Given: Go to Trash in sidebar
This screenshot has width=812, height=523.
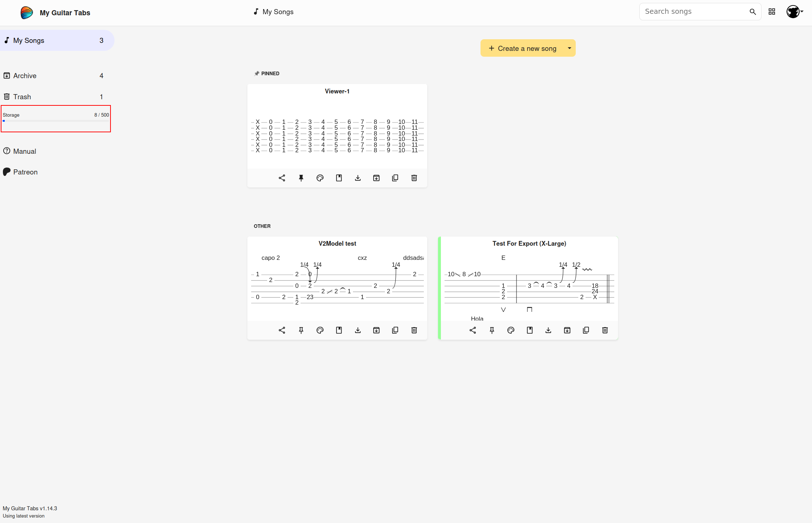Looking at the screenshot, I should (22, 97).
